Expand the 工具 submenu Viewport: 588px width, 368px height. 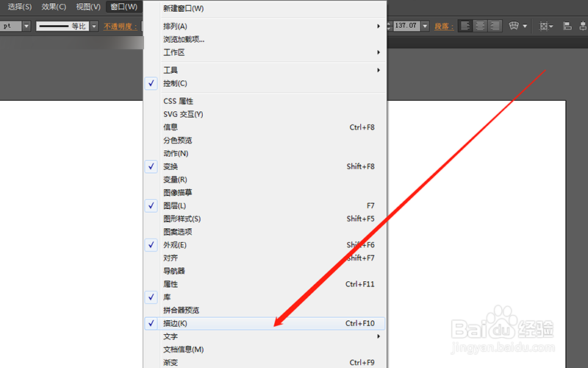(x=265, y=70)
